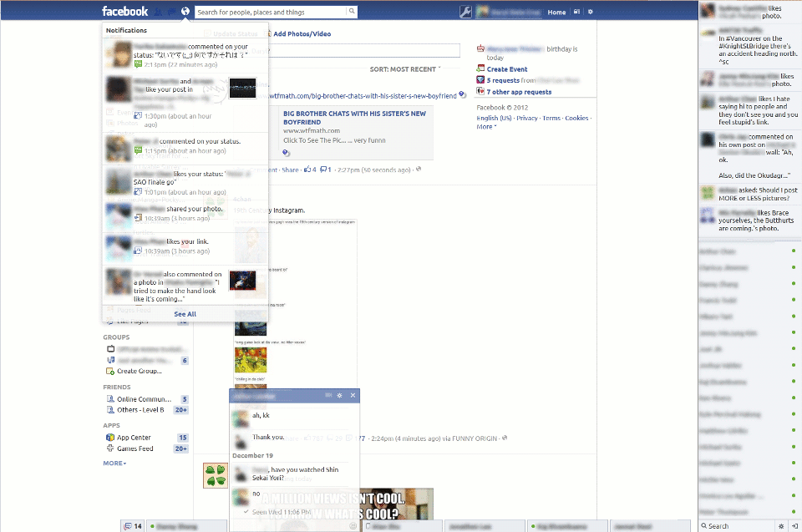Click the Create Group icon

point(109,371)
